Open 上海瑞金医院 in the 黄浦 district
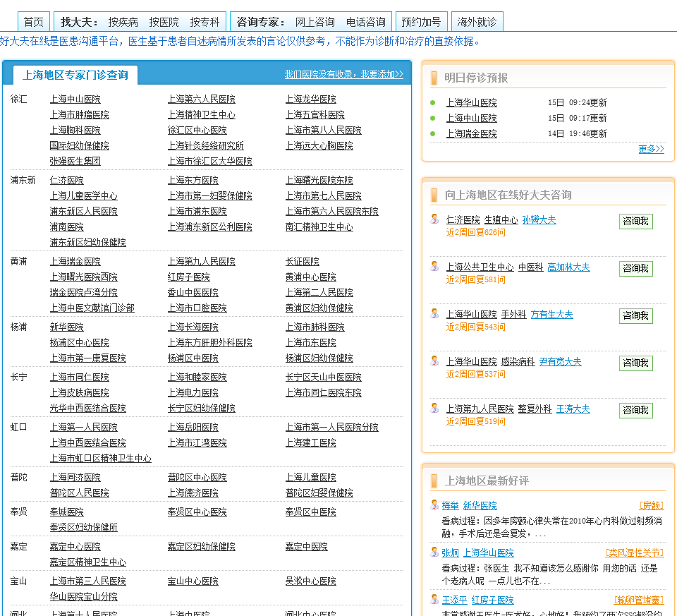The height and width of the screenshot is (616, 677). coord(75,262)
